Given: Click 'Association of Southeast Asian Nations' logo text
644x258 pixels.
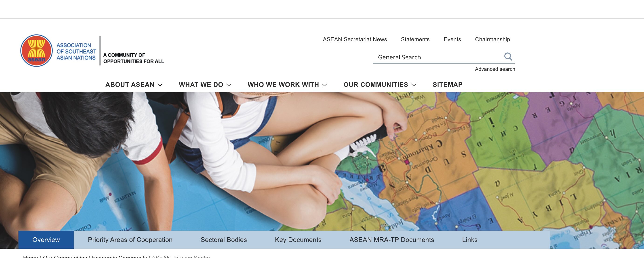Looking at the screenshot, I should (x=76, y=51).
